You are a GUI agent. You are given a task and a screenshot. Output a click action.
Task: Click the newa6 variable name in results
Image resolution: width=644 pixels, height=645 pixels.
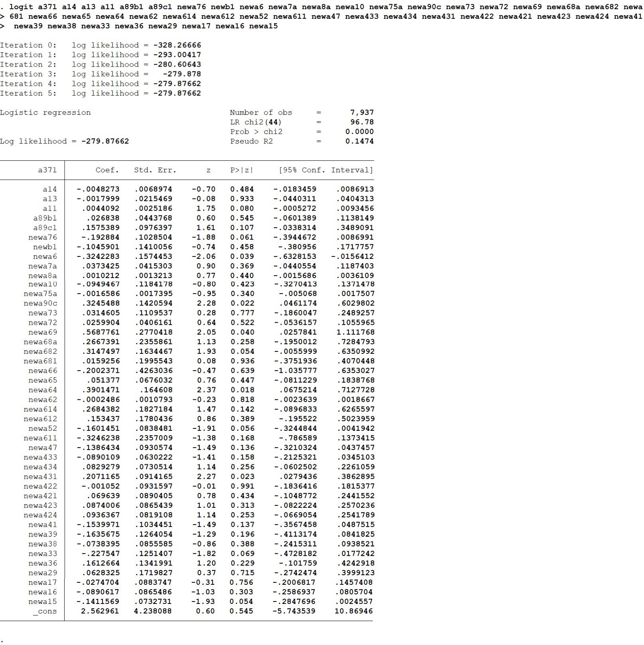coord(45,256)
